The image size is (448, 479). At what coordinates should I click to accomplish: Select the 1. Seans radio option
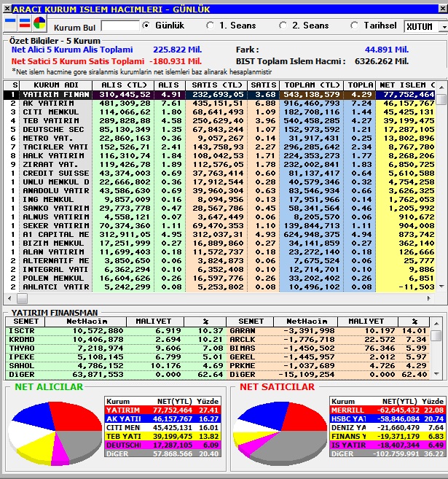click(x=210, y=26)
